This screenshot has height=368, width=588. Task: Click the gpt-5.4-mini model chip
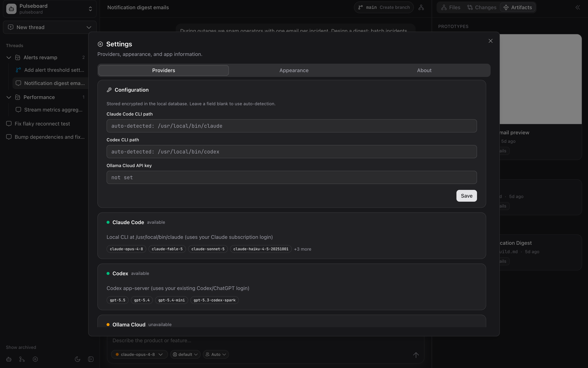[172, 300]
